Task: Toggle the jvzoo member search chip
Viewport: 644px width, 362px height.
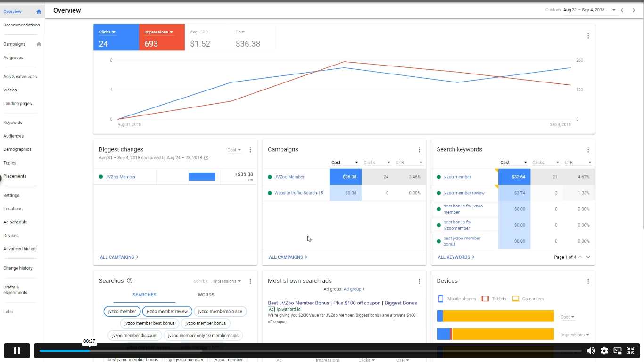Action: (122, 311)
